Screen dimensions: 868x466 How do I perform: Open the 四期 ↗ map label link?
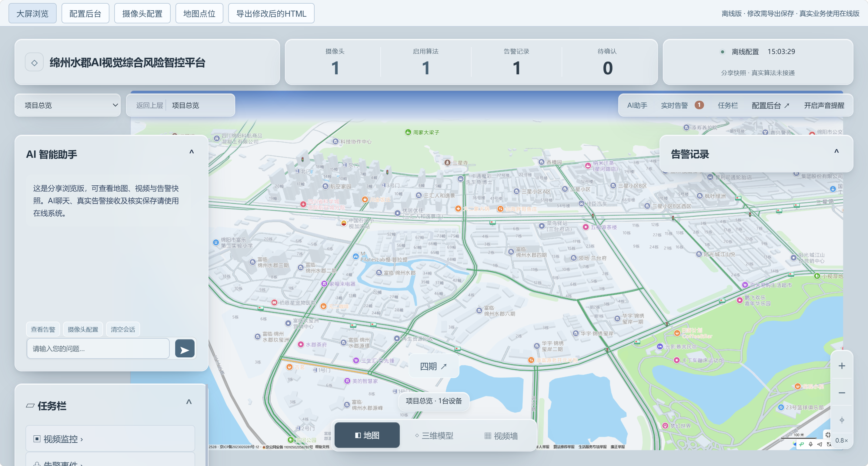tap(434, 366)
